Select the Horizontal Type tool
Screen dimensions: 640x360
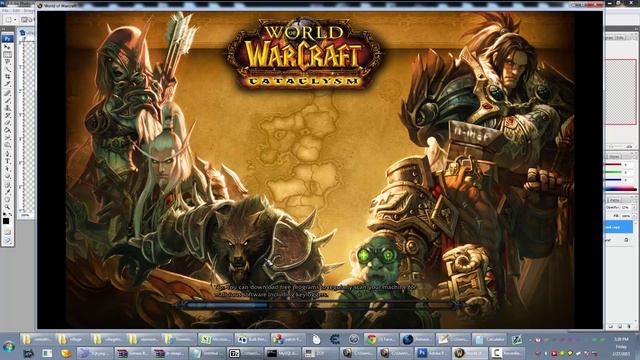(x=7, y=161)
